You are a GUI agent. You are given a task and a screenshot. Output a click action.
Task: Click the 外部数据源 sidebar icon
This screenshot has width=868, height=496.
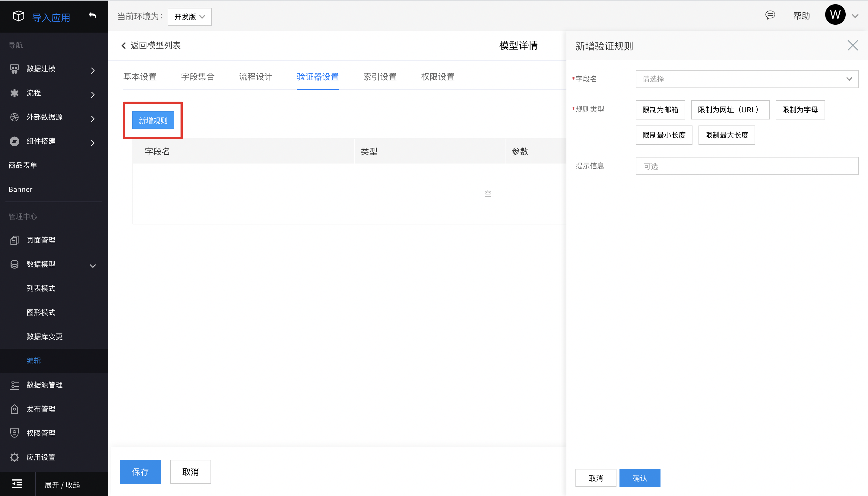tap(14, 117)
